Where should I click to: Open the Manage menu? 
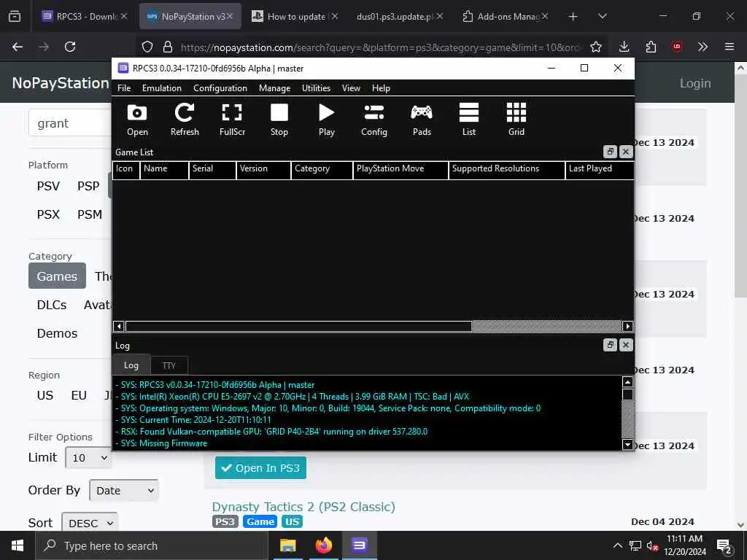(274, 88)
